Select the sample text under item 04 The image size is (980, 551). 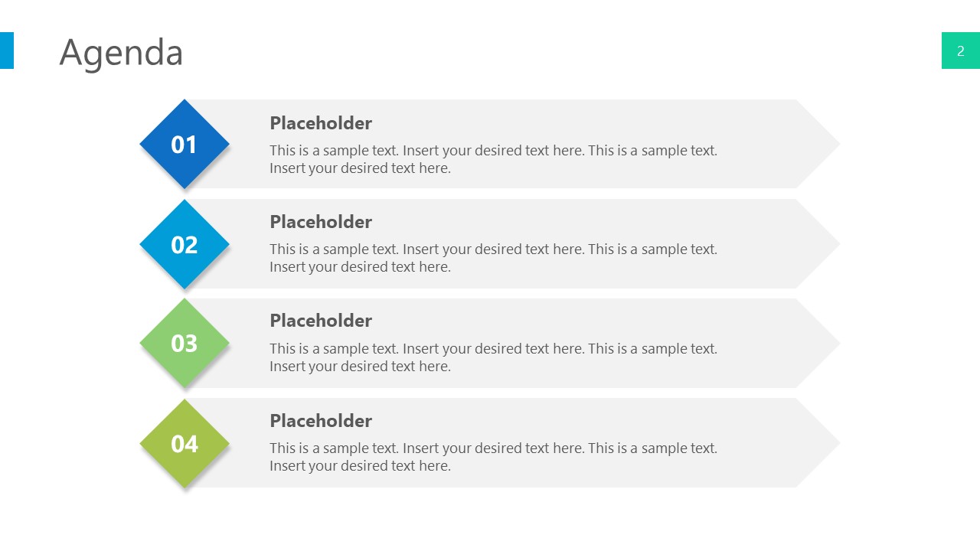(493, 457)
